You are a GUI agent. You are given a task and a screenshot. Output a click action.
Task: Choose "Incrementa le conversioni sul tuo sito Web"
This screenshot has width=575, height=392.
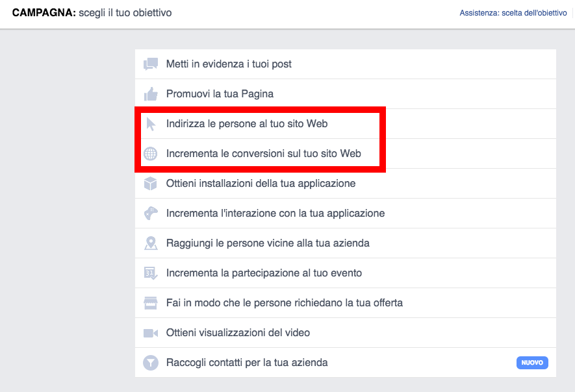346,154
